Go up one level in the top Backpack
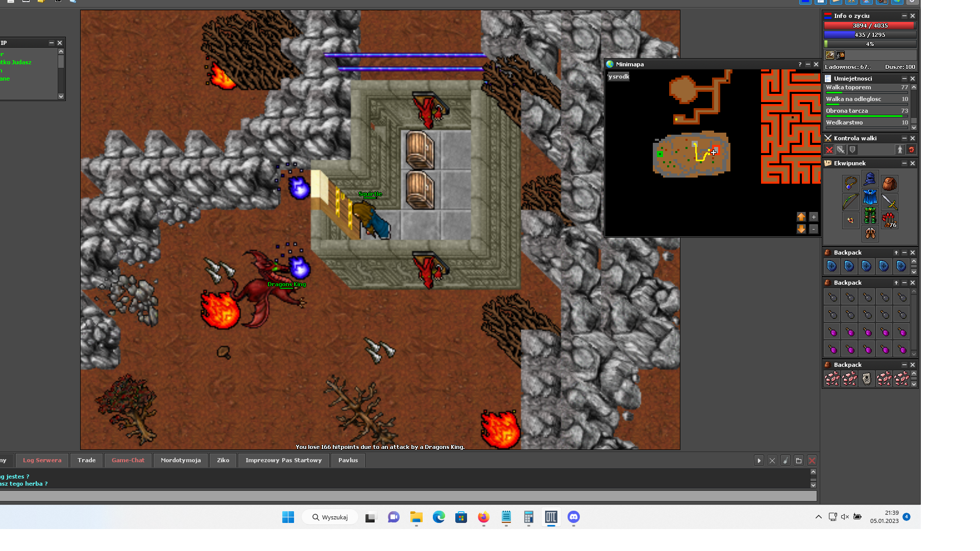Viewport: 980px width, 551px height. click(x=896, y=253)
